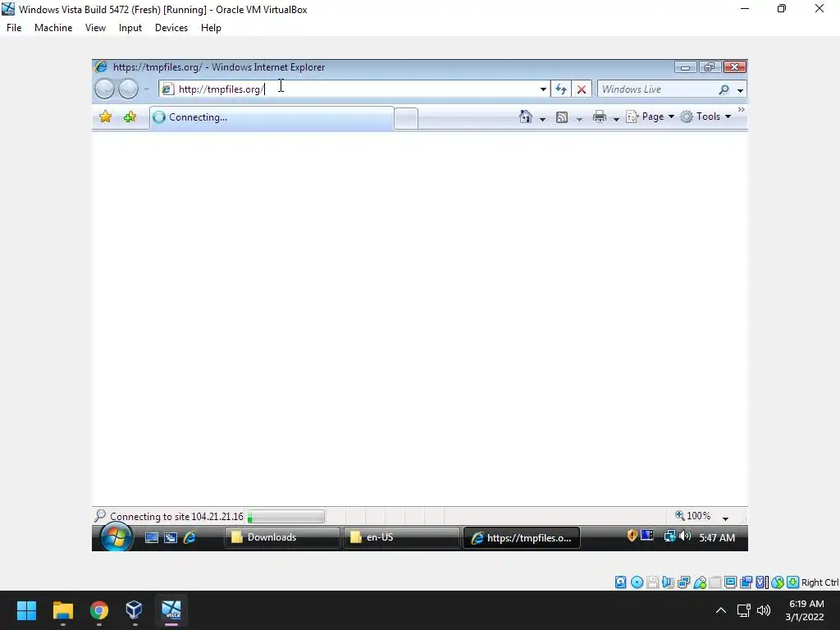
Task: Click the VirtualBox hard disk activity icon
Action: pyautogui.click(x=620, y=582)
